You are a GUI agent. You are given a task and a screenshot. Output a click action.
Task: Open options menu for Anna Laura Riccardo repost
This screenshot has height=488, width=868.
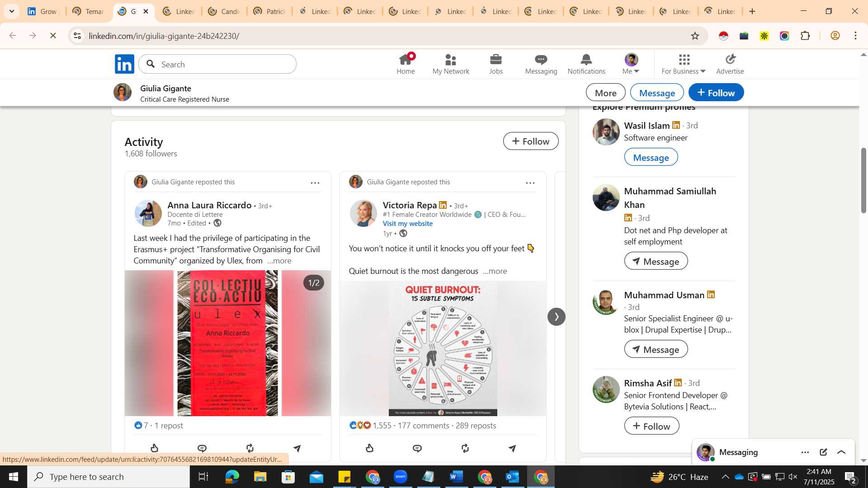click(315, 183)
